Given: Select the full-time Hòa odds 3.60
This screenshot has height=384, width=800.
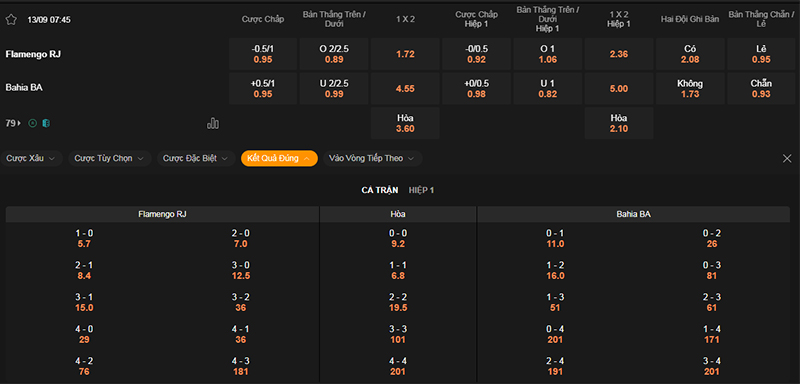Looking at the screenshot, I should (x=405, y=123).
